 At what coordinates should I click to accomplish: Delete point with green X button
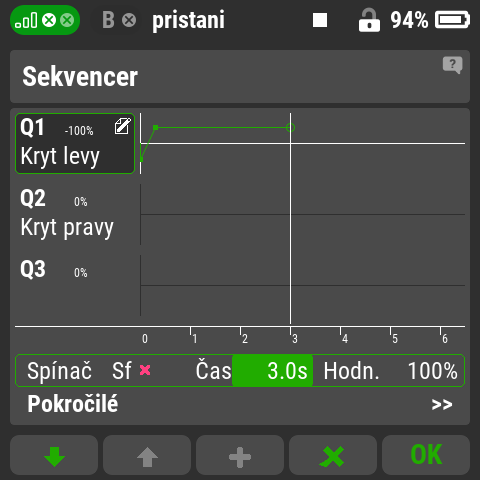point(333,455)
